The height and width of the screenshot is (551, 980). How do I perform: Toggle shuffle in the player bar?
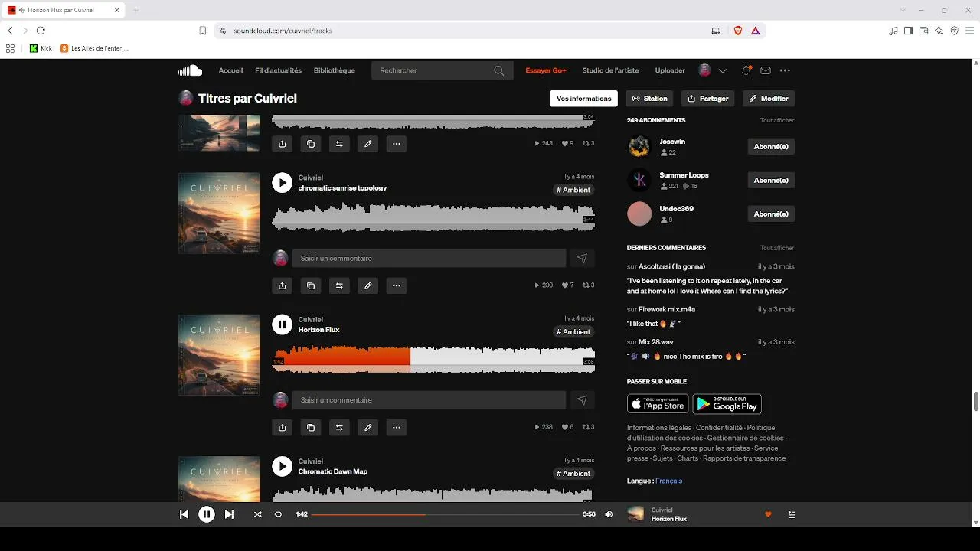coord(258,514)
